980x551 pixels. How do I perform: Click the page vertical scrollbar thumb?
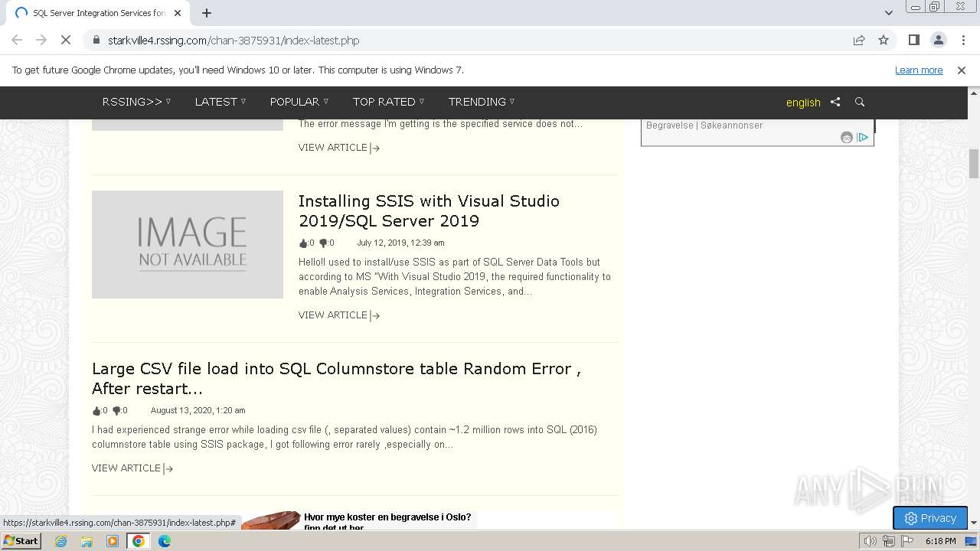click(974, 163)
